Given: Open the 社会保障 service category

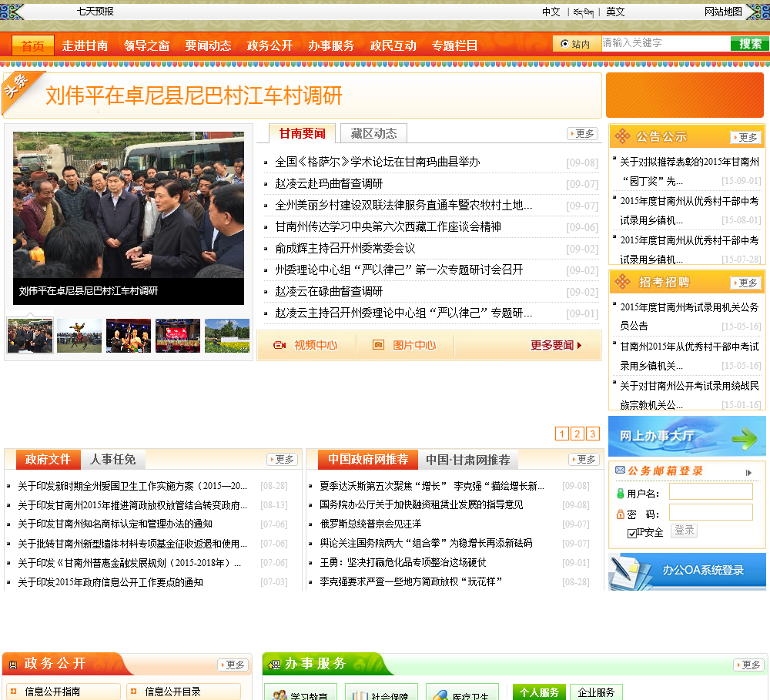Looking at the screenshot, I should pos(382,692).
